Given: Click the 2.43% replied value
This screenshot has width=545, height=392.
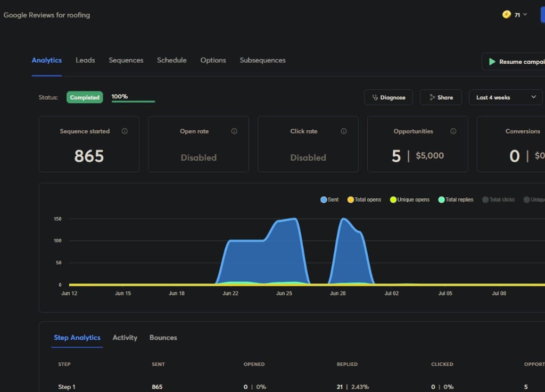Looking at the screenshot, I should pyautogui.click(x=360, y=387).
